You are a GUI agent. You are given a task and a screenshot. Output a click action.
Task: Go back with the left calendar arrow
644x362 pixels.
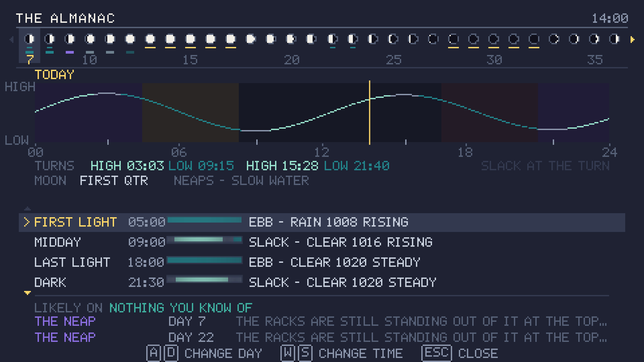click(x=11, y=40)
